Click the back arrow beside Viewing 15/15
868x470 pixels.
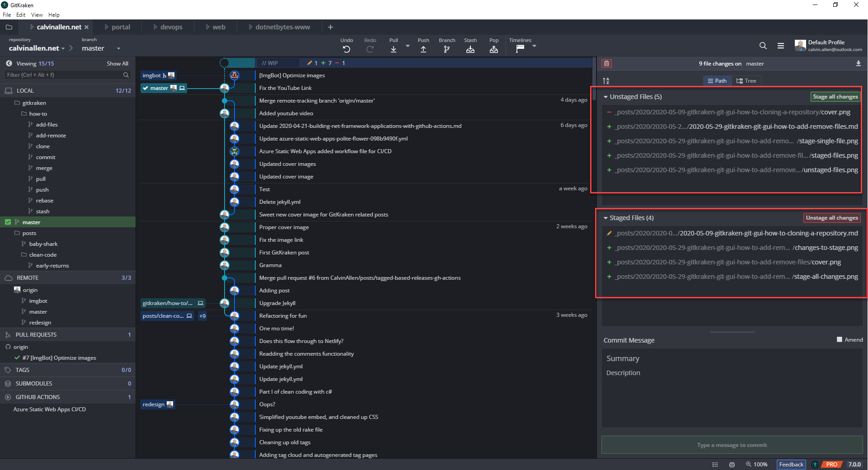click(9, 63)
